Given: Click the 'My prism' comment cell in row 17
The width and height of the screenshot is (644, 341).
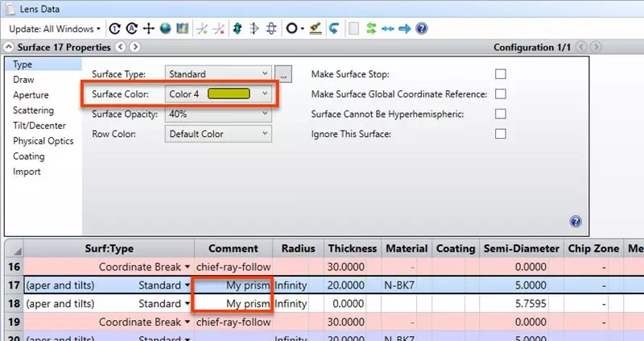Looking at the screenshot, I should 233,285.
